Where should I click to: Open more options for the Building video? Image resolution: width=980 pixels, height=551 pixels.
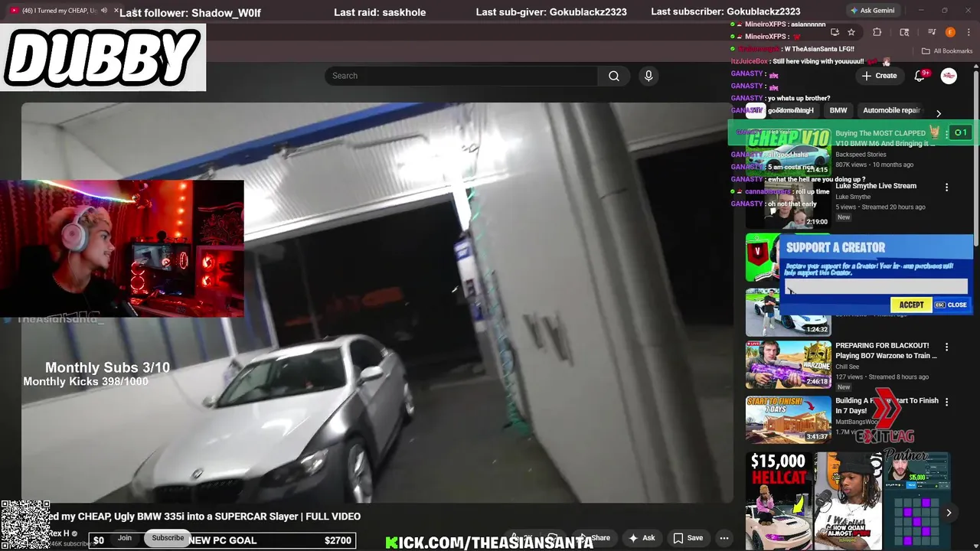[x=946, y=401]
